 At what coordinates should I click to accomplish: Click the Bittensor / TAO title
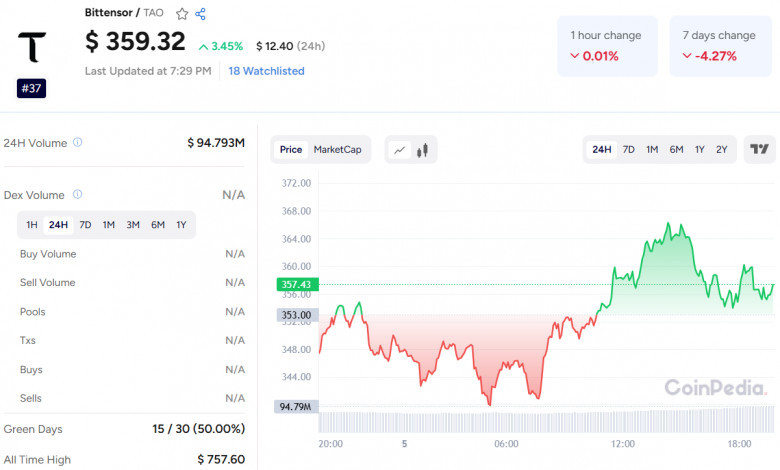coord(124,12)
